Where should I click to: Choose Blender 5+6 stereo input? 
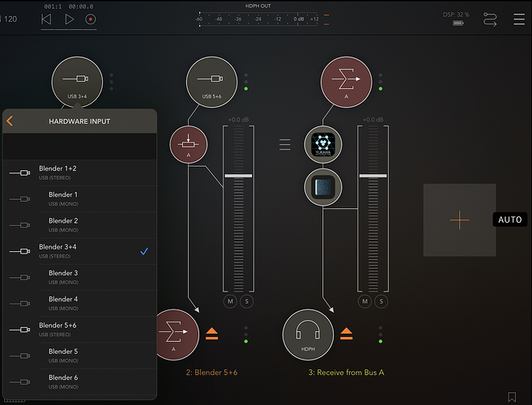click(x=80, y=330)
